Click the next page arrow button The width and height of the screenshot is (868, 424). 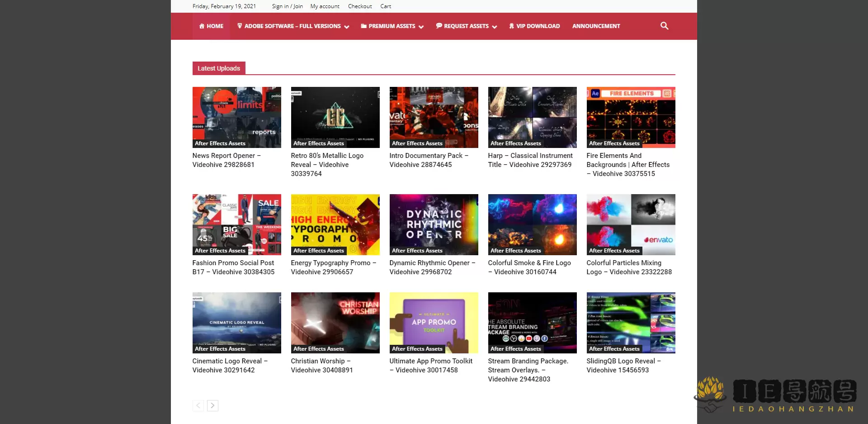212,405
